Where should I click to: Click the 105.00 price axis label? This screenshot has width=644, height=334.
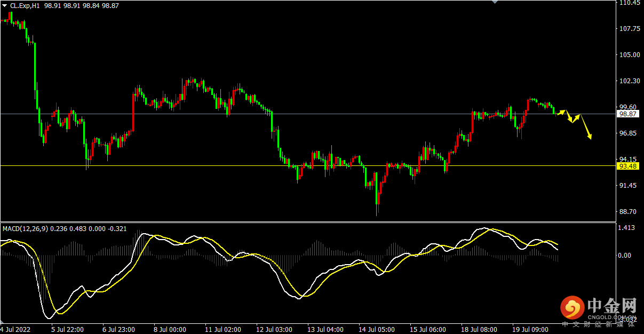pos(630,55)
